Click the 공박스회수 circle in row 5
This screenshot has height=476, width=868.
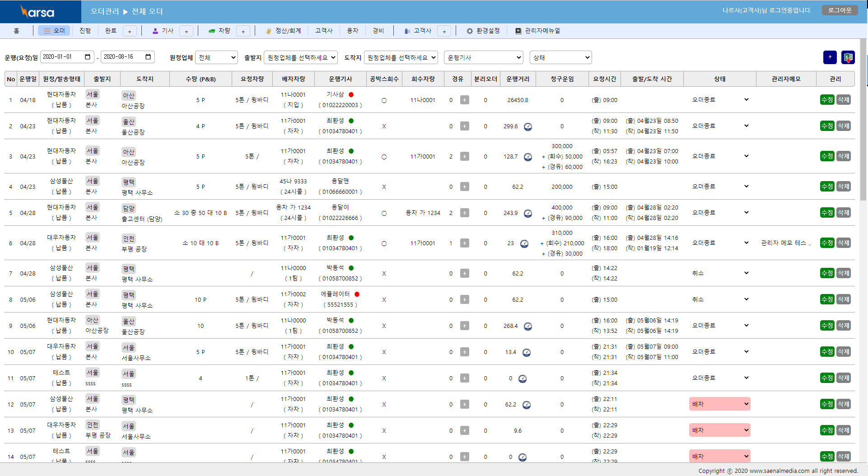click(x=384, y=213)
